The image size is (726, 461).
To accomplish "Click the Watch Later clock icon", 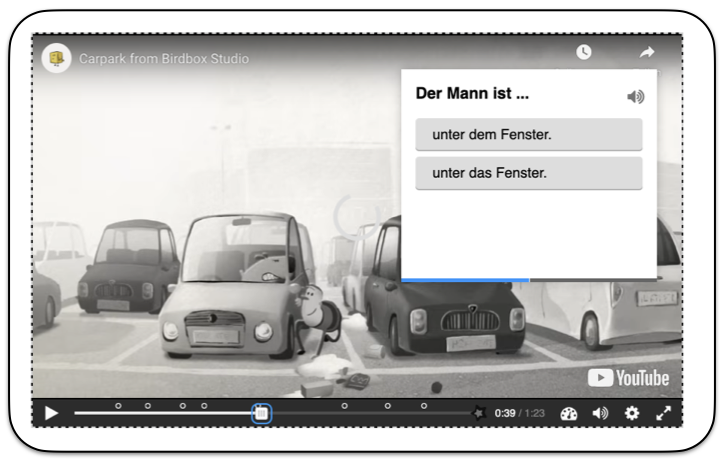I will (x=584, y=52).
